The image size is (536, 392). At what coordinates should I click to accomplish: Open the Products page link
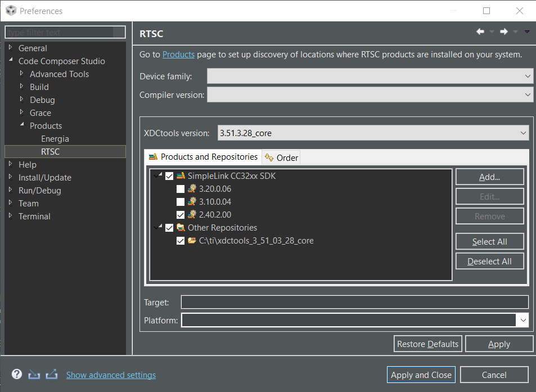point(178,55)
